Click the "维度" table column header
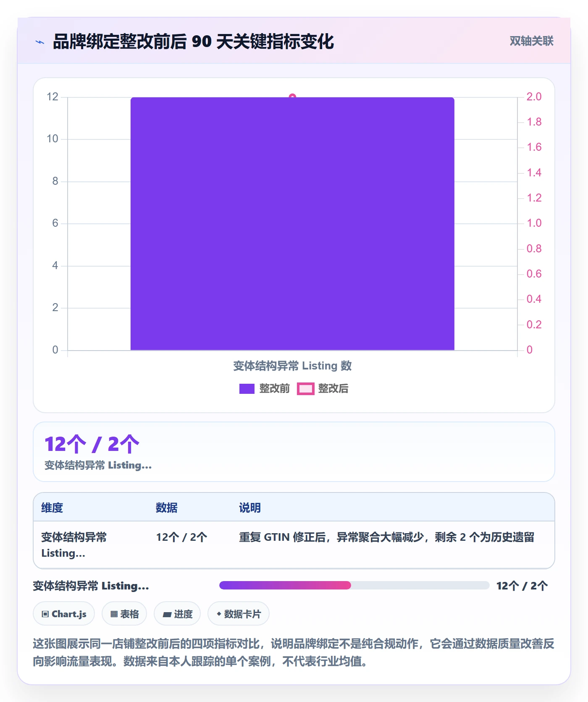The width and height of the screenshot is (588, 702). click(x=52, y=508)
